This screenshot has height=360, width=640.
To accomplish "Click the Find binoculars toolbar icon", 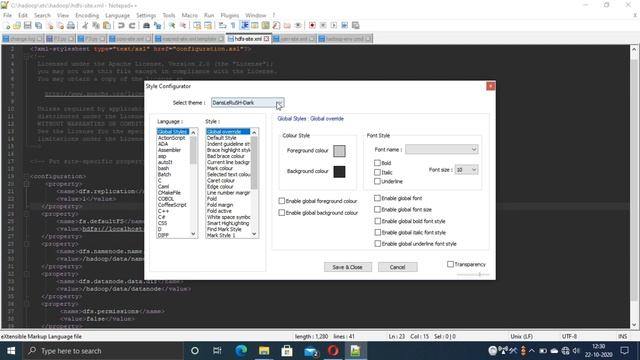I will click(x=146, y=25).
